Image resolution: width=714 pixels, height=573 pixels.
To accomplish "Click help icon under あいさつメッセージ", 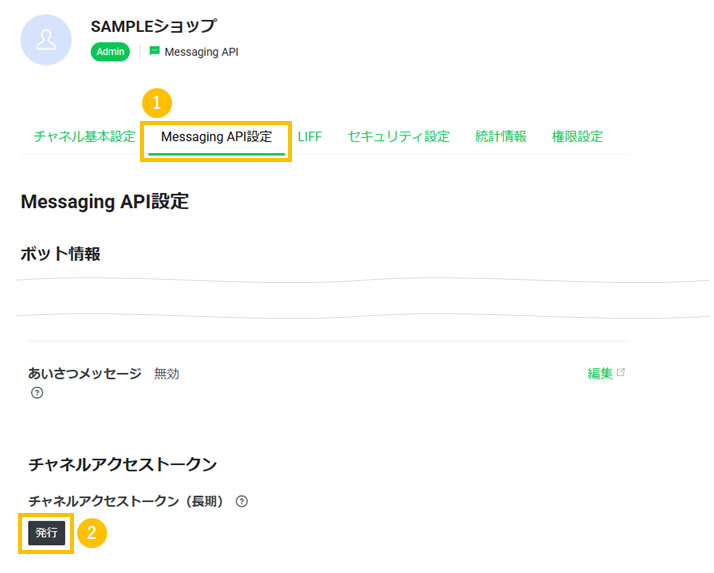I will coord(37,393).
